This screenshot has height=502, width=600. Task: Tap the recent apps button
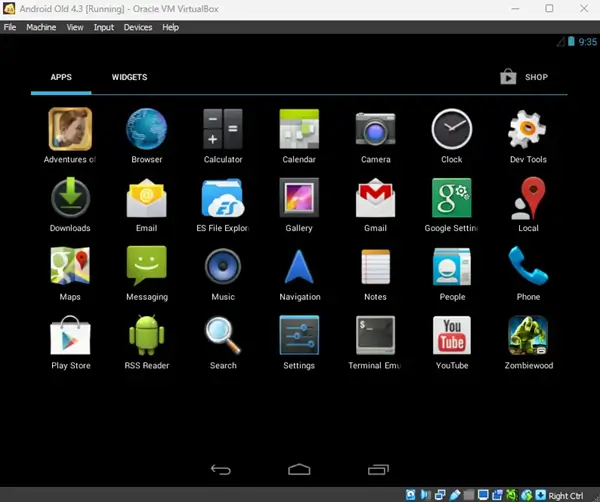click(378, 469)
